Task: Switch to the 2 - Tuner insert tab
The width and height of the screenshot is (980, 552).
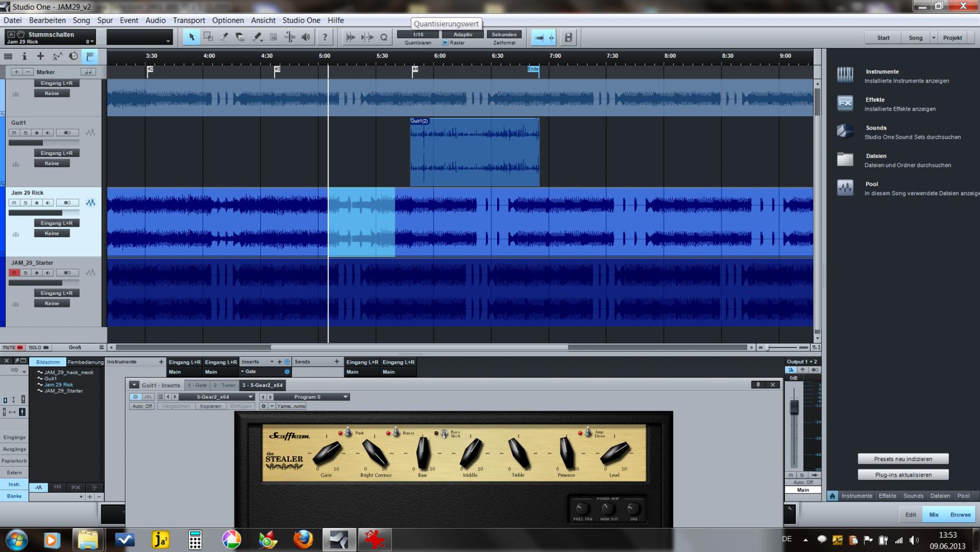Action: coord(224,385)
